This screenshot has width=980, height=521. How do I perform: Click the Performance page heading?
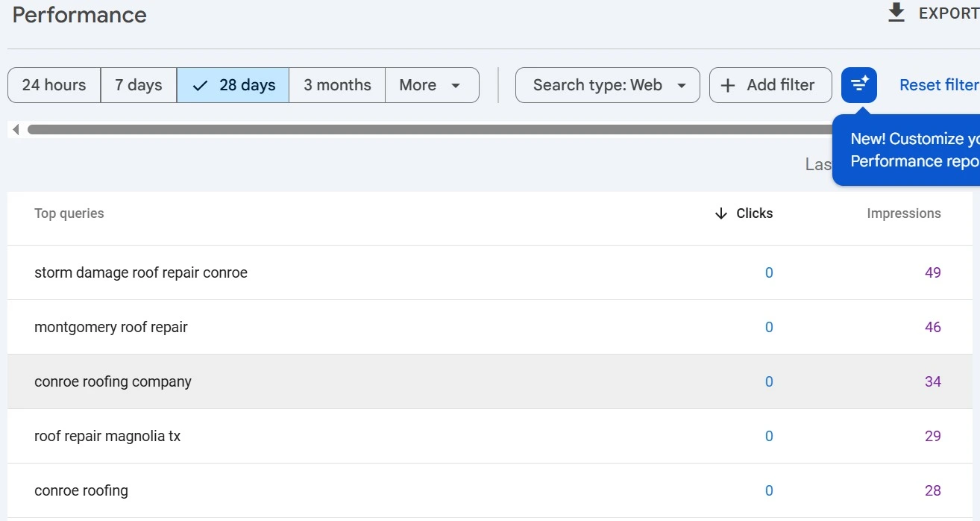[x=80, y=15]
